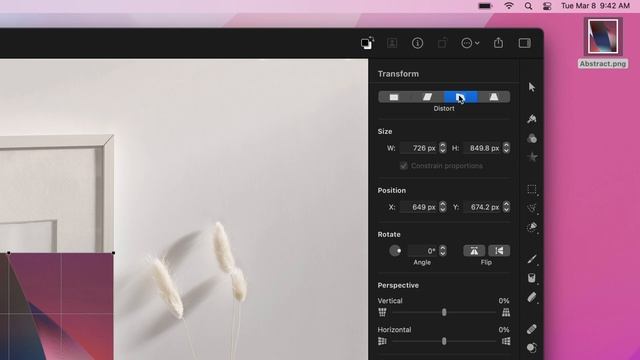640x360 pixels.
Task: Select the Erase tool
Action: point(531,297)
